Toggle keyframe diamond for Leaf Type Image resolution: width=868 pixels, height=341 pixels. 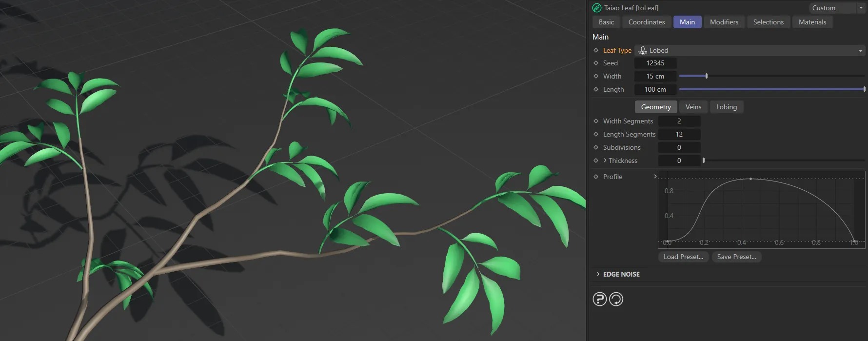(x=596, y=50)
